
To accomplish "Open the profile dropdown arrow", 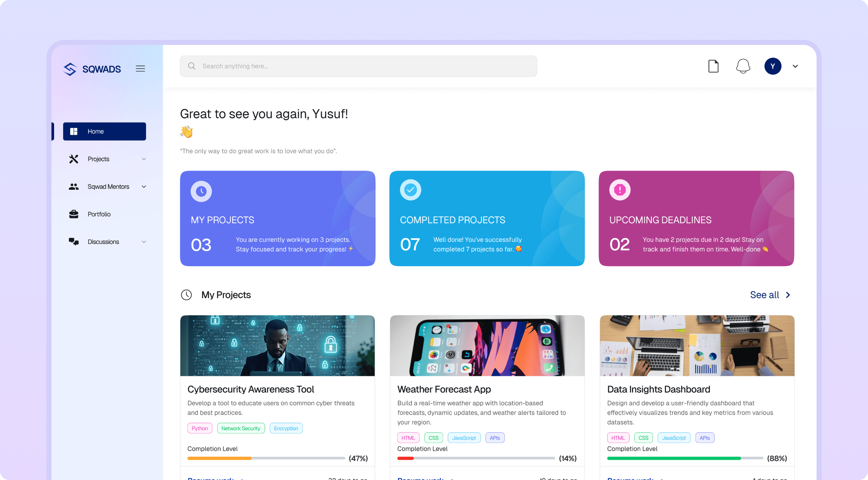I will (x=795, y=66).
